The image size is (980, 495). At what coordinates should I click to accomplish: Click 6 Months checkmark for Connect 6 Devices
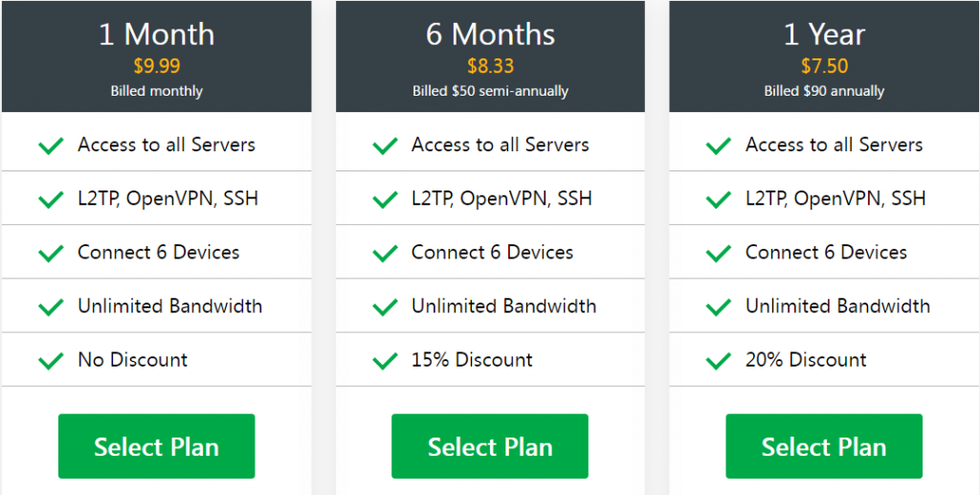(385, 253)
